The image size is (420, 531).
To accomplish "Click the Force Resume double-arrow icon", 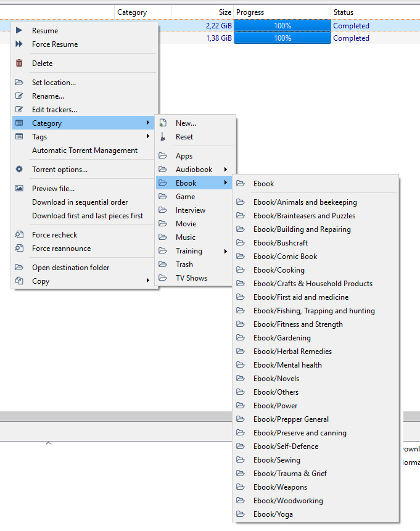I will tap(19, 44).
